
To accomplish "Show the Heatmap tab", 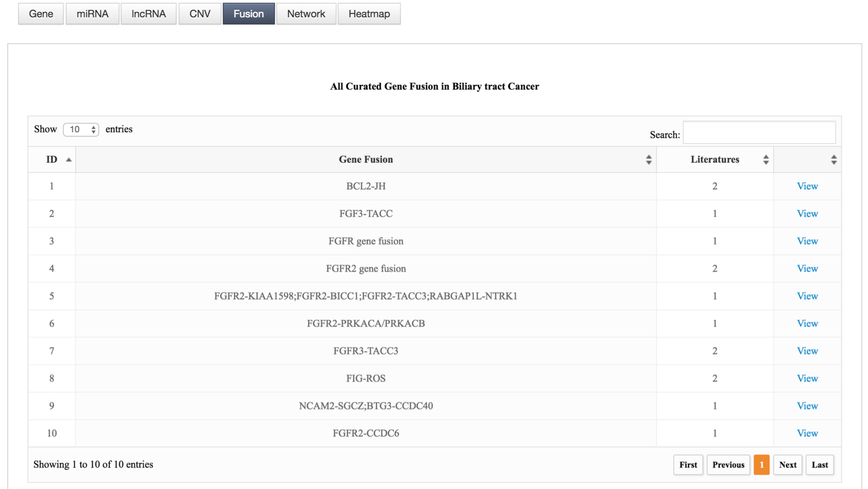I will pyautogui.click(x=369, y=14).
